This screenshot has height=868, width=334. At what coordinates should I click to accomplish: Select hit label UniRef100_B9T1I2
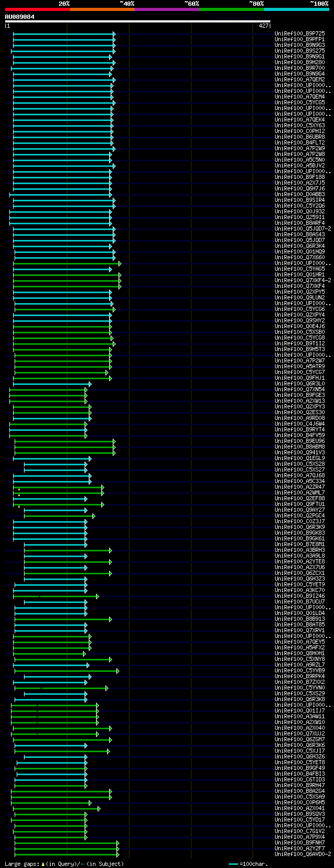tap(300, 343)
